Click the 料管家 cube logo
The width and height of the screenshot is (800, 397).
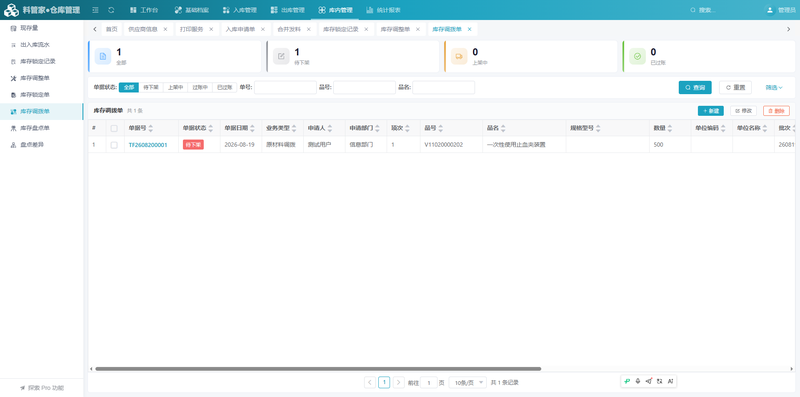(x=11, y=10)
